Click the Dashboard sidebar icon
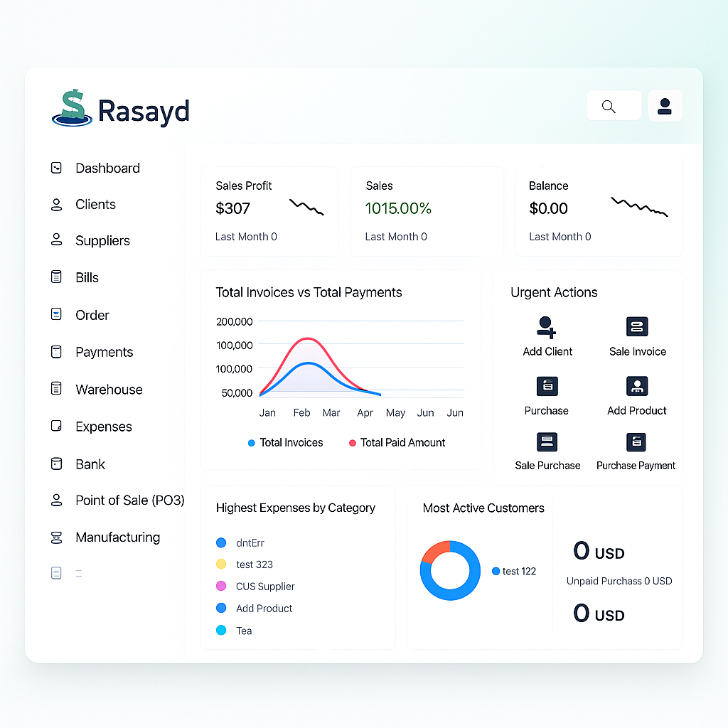The width and height of the screenshot is (728, 728). (x=56, y=168)
